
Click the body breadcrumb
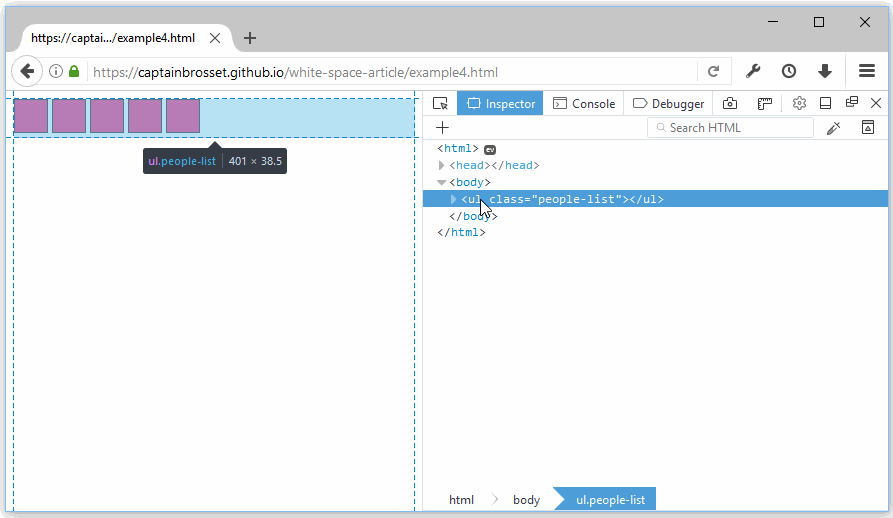pyautogui.click(x=526, y=500)
